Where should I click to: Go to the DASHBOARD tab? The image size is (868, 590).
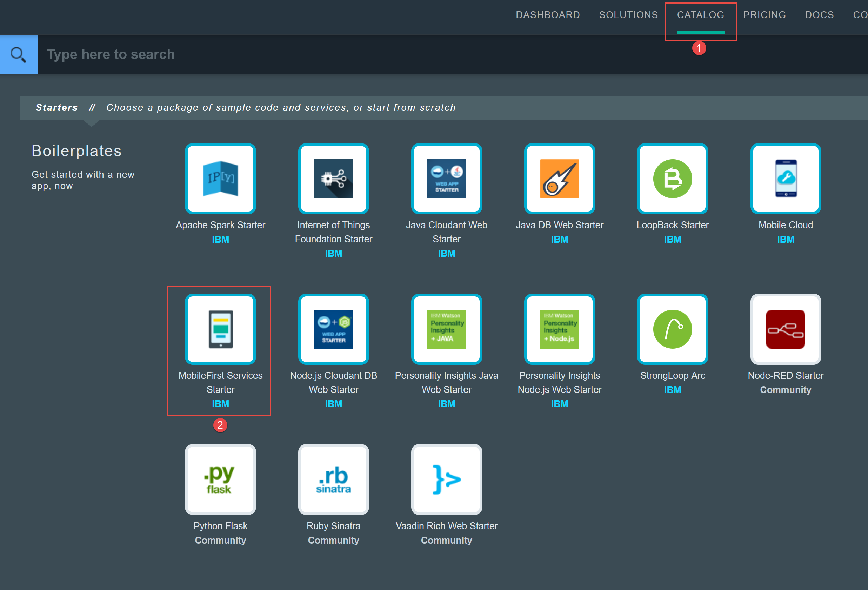548,15
